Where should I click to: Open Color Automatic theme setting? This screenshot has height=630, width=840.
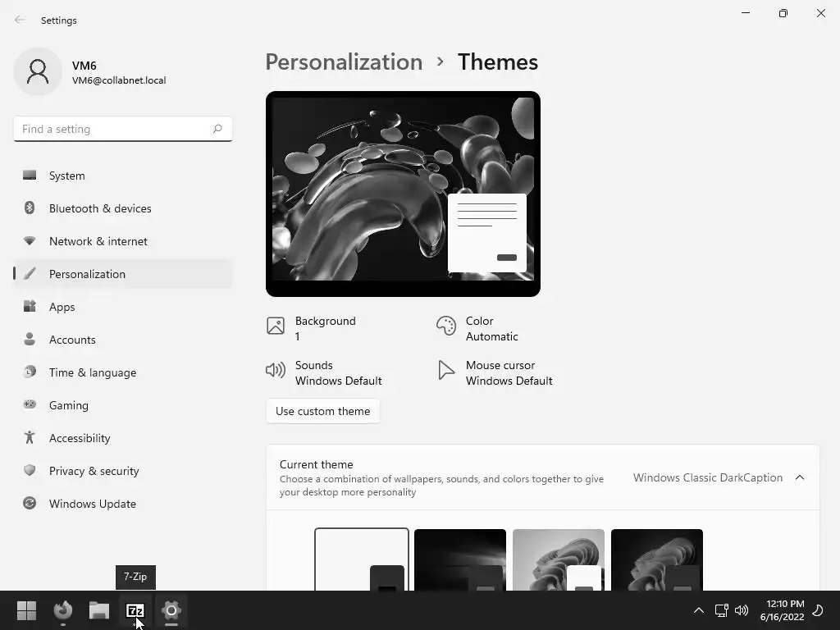[477, 328]
